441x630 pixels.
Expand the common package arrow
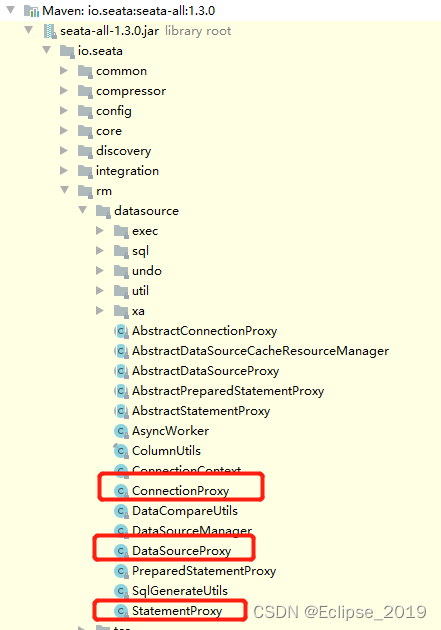click(63, 71)
